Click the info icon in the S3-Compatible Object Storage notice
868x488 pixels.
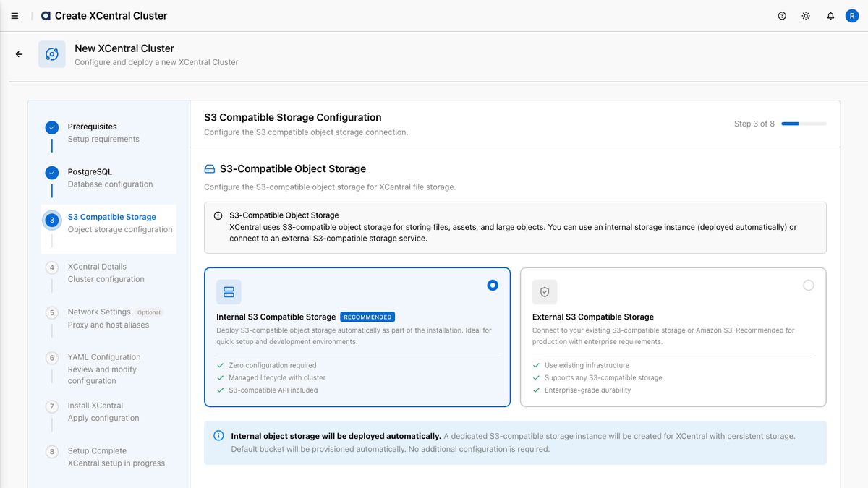click(x=218, y=216)
